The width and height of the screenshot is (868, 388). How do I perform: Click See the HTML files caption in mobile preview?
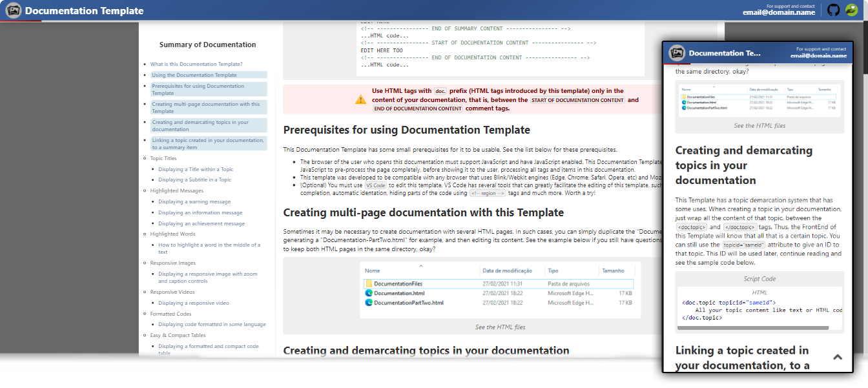(x=759, y=125)
